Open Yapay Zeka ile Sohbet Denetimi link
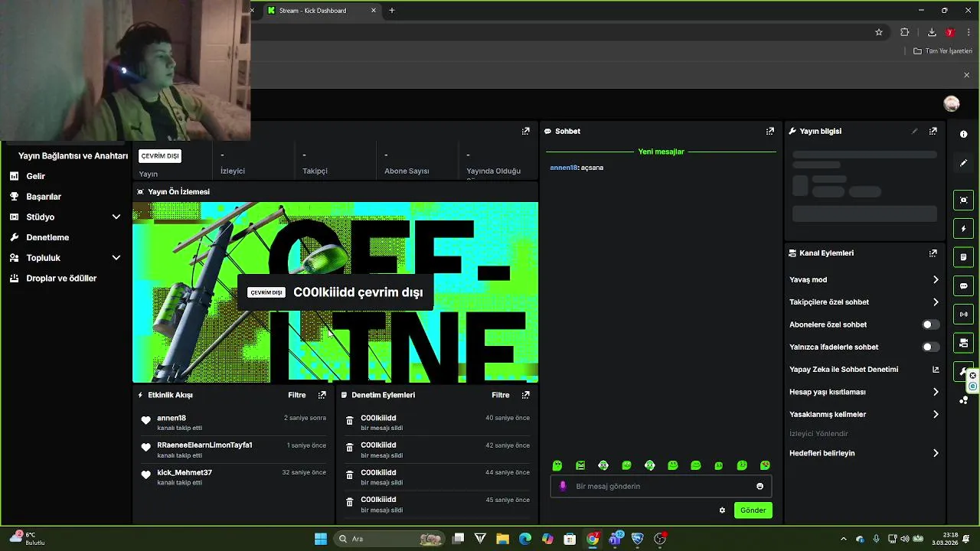 tap(864, 370)
